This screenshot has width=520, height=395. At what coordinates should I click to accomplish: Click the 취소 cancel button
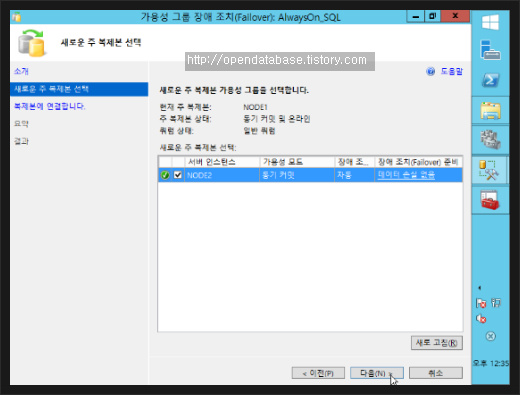tap(436, 373)
